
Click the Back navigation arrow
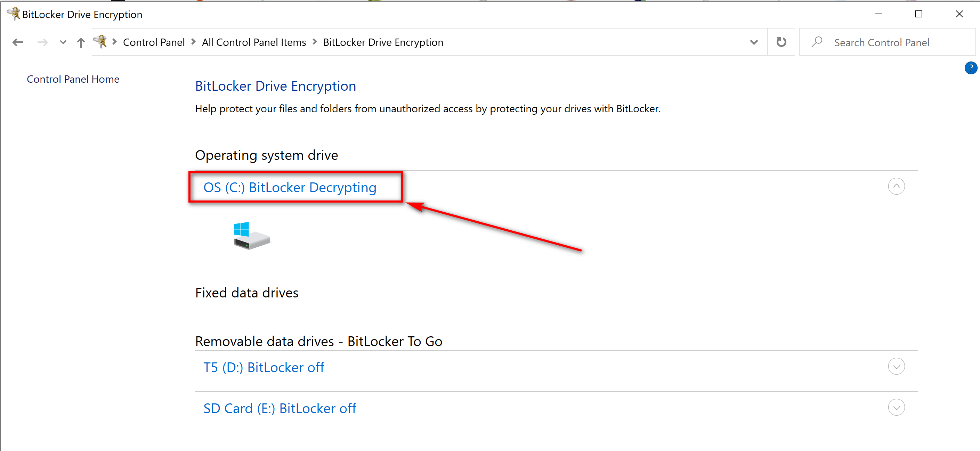18,42
